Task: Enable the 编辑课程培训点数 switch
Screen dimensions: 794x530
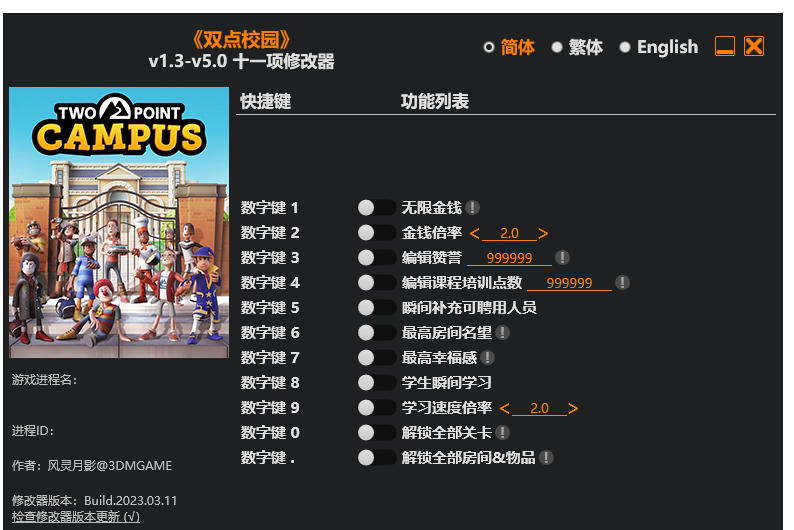Action: click(x=376, y=282)
